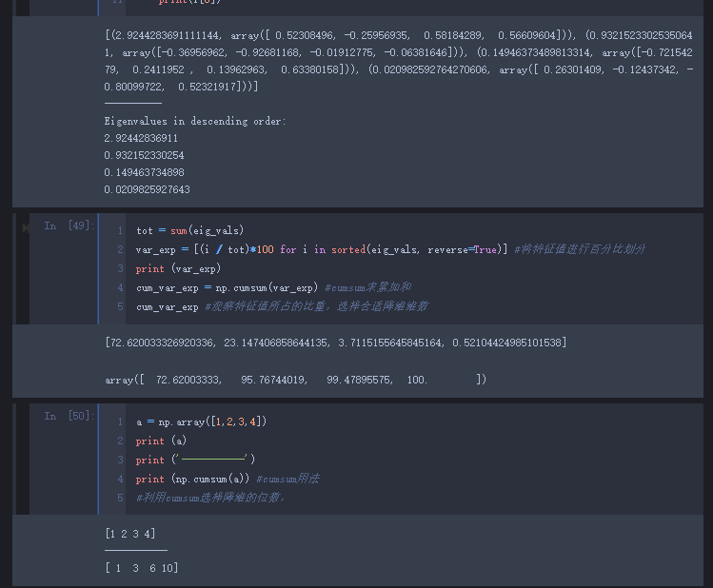Click the '#cumsum用法' comment in cell 50
713x588 pixels.
[x=287, y=479]
